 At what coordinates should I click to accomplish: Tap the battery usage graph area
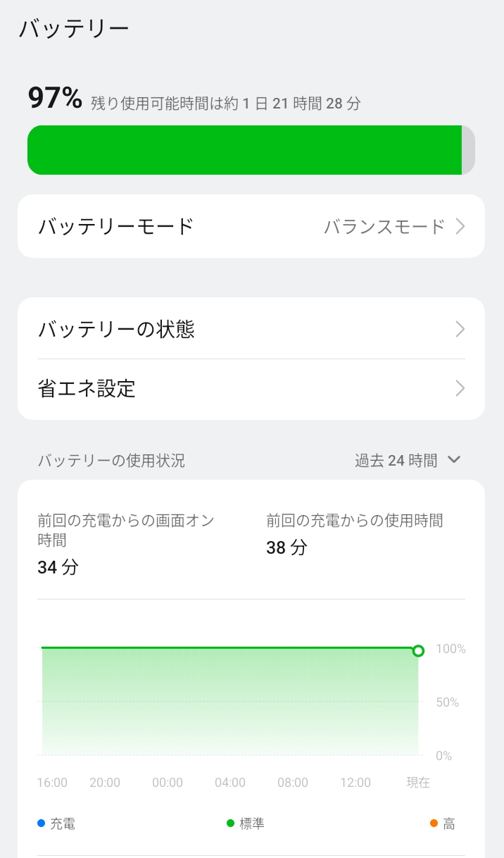pos(230,701)
